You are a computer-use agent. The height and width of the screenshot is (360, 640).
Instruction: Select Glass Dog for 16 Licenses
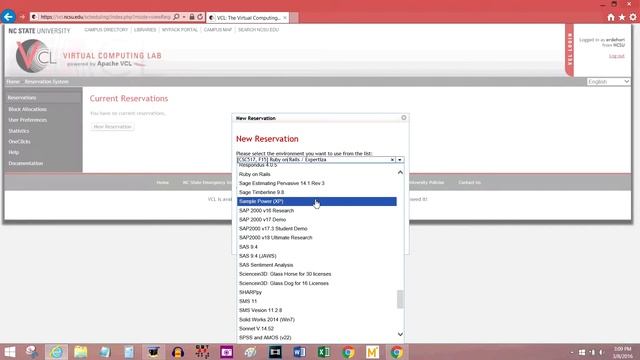(x=317, y=283)
